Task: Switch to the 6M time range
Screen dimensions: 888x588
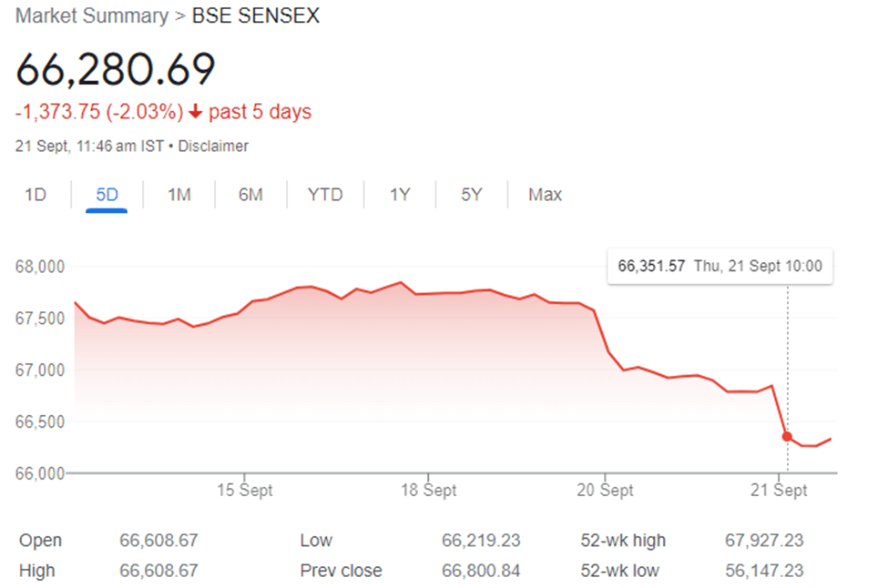Action: click(x=250, y=194)
